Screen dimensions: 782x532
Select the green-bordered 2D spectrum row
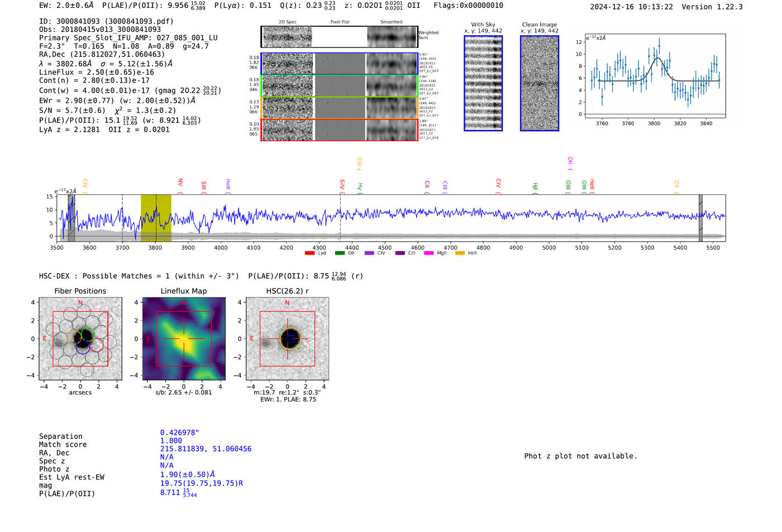coord(340,85)
